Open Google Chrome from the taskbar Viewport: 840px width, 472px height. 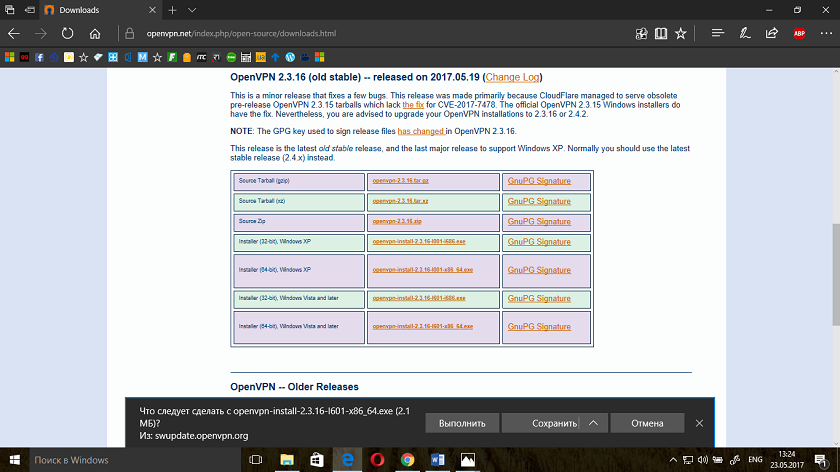(408, 460)
